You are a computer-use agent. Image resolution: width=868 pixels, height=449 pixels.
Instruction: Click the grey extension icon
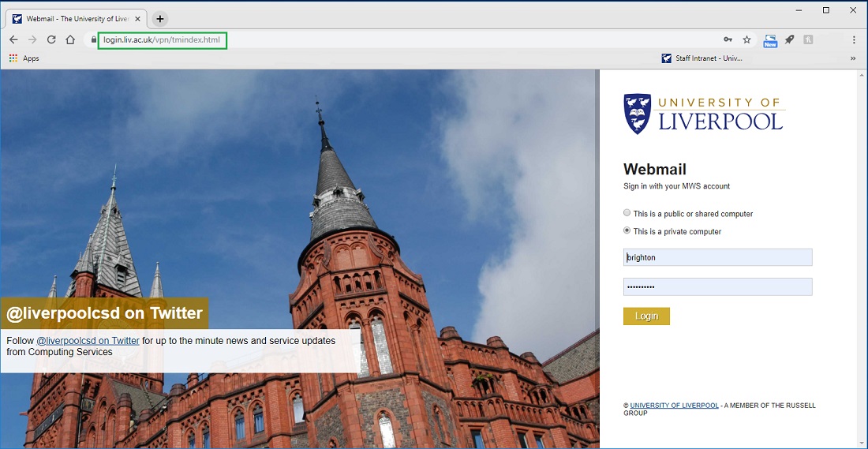coord(808,40)
